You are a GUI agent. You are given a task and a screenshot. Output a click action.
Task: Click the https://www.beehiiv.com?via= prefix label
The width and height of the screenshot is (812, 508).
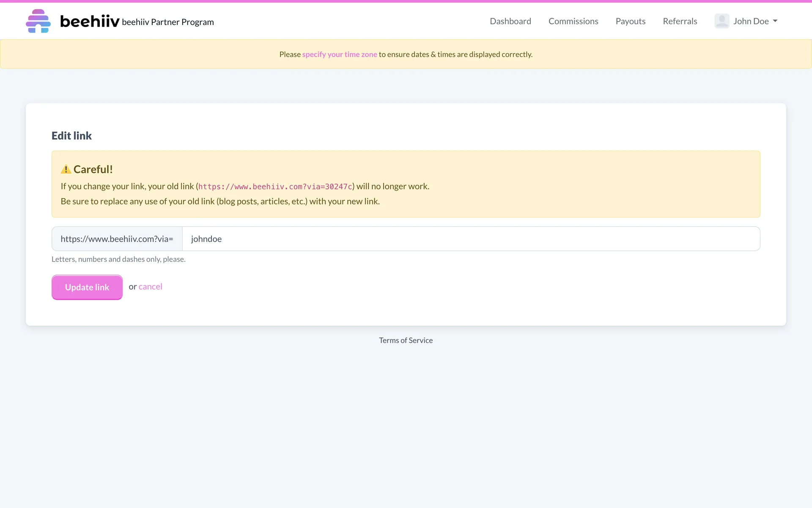(117, 239)
